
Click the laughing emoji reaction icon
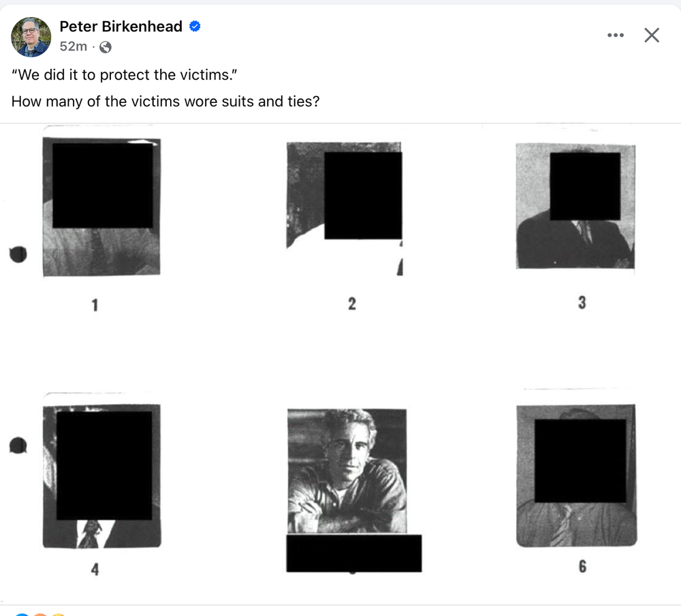click(x=58, y=613)
